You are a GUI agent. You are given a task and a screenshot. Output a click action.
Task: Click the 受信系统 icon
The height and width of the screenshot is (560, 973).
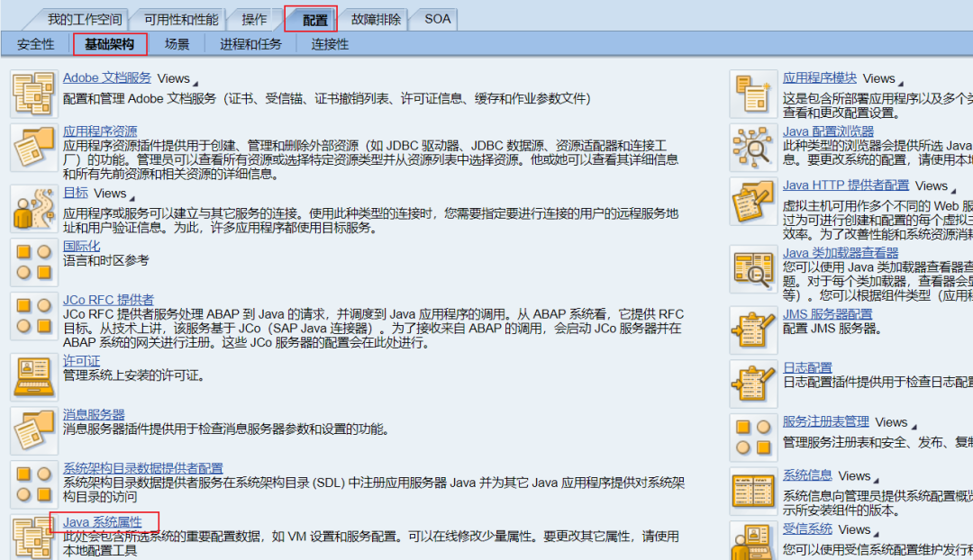pos(753,541)
